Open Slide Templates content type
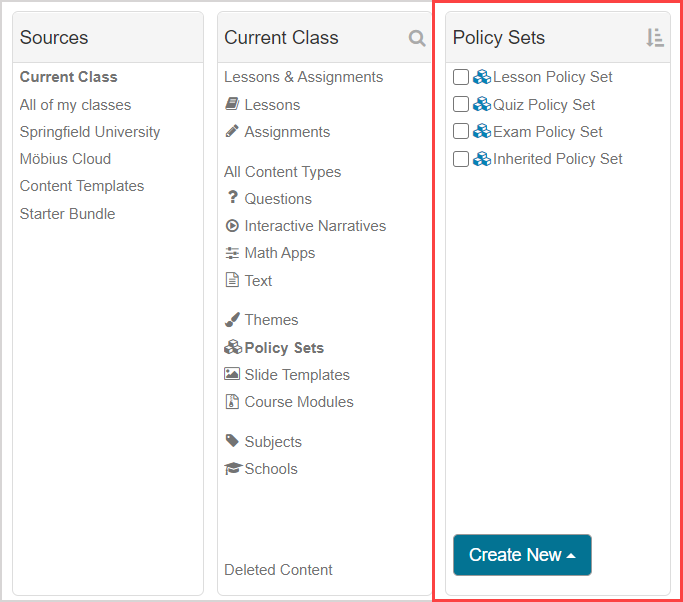The width and height of the screenshot is (683, 602). 297,375
